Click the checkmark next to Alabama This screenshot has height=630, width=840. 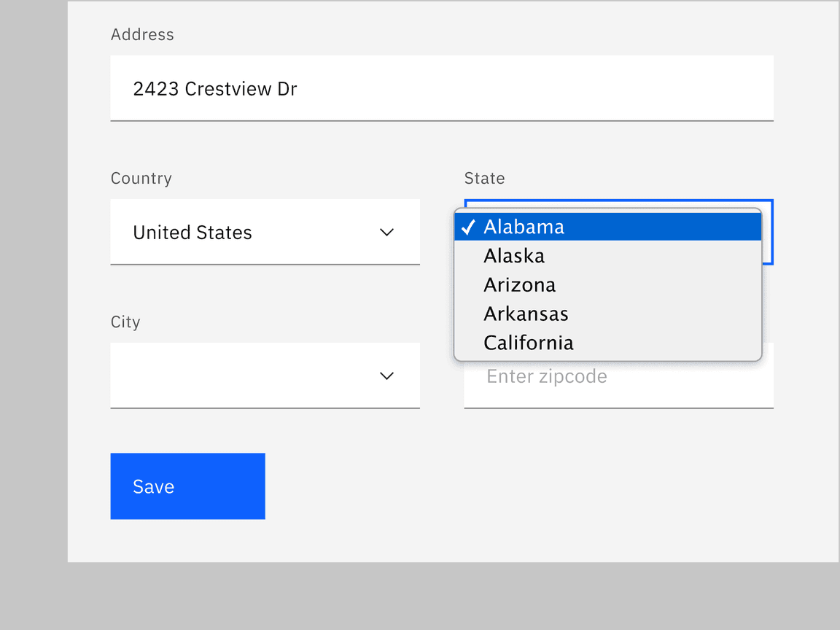click(468, 227)
